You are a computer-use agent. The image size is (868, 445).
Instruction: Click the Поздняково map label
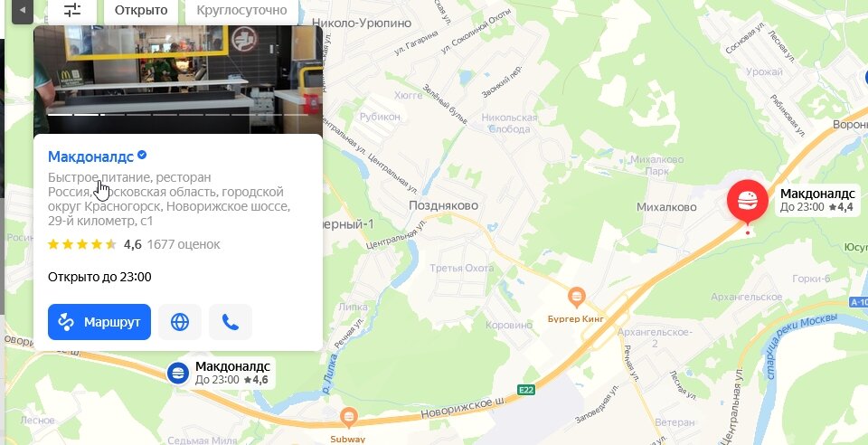pos(443,205)
